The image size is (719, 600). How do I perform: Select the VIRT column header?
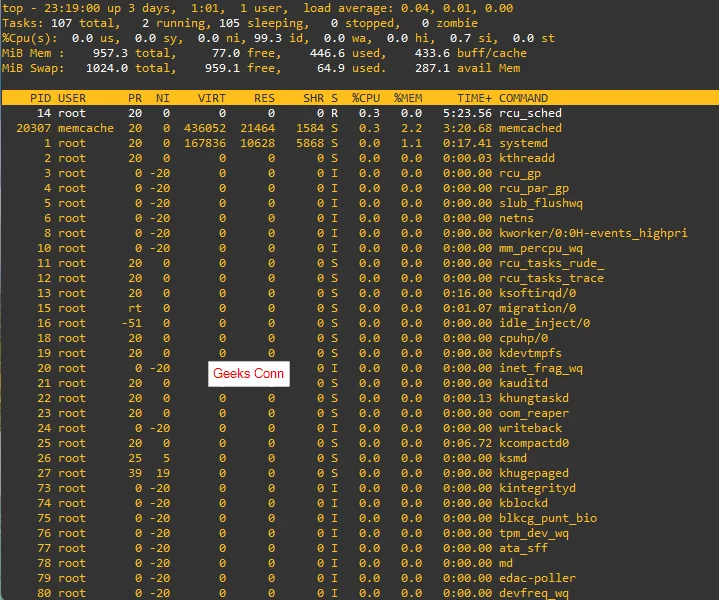[x=212, y=98]
